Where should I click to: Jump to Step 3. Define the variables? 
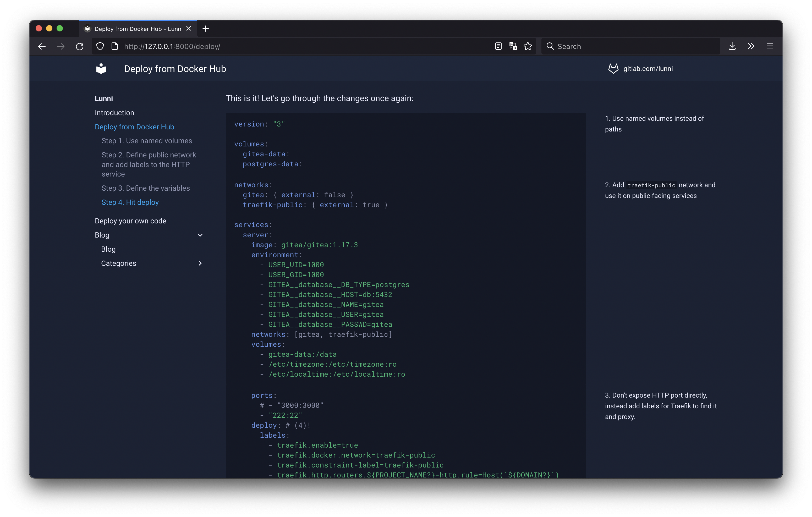pos(146,188)
